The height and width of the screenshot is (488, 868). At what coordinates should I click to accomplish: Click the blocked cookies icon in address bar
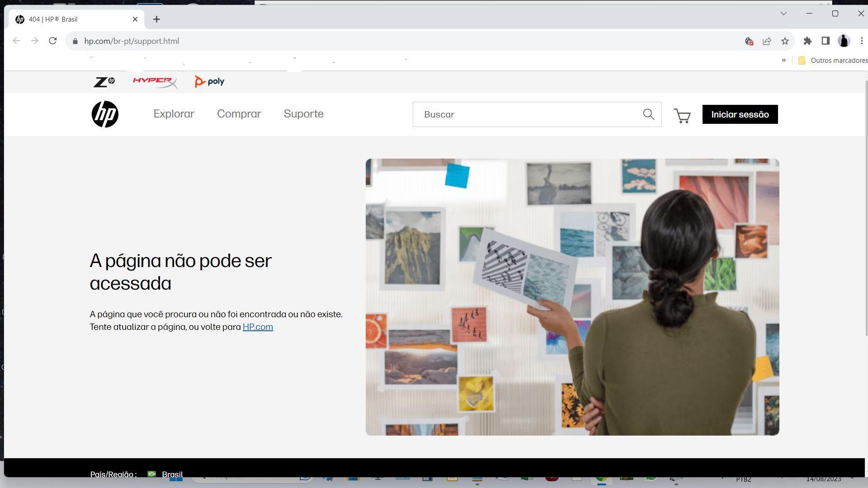[x=749, y=41]
